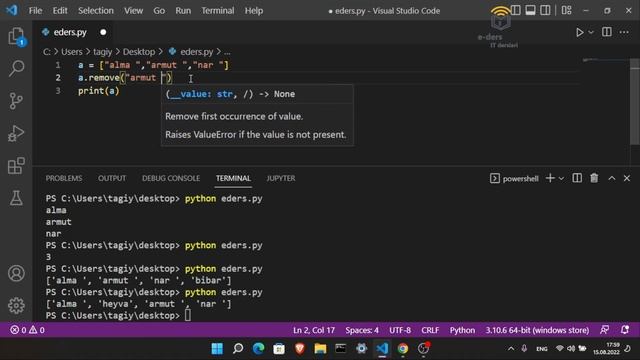
Task: Maximize the panel with chevron up
Action: tap(611, 178)
